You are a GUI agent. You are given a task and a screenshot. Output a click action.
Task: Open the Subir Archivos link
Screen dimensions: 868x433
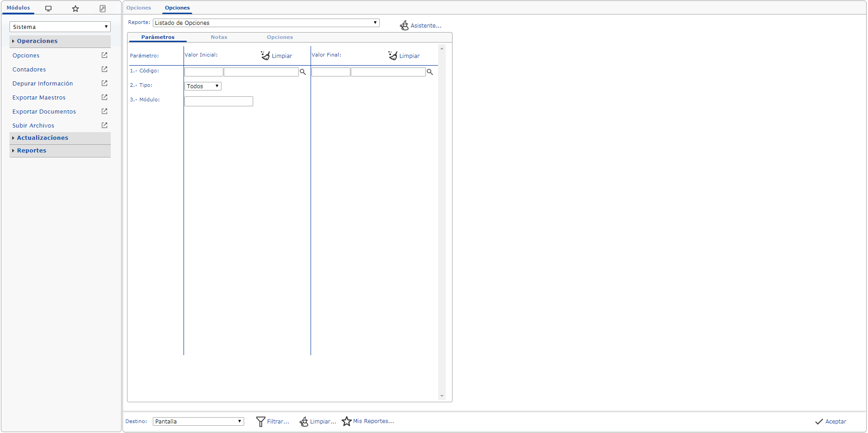[33, 125]
